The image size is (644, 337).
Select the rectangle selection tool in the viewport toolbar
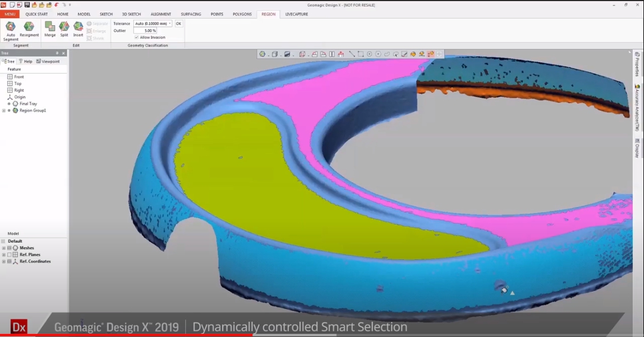pos(360,54)
